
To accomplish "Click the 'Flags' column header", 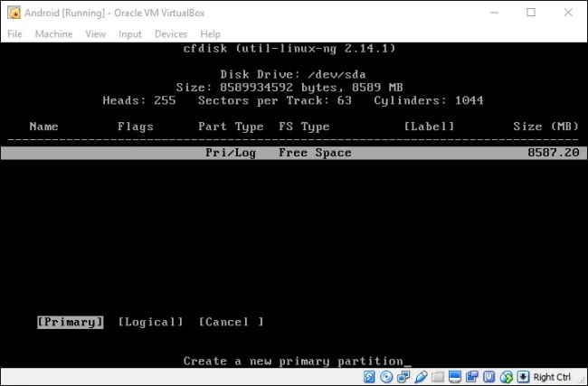I will pyautogui.click(x=136, y=127).
